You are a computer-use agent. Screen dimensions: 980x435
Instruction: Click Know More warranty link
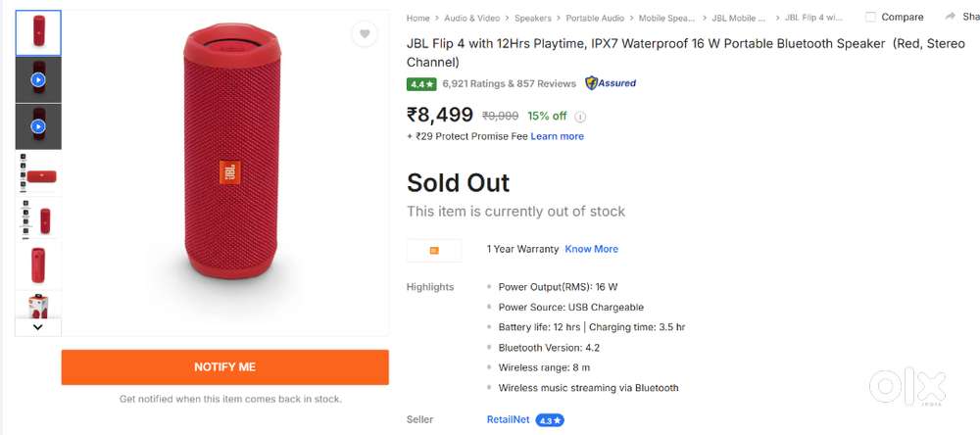(x=591, y=249)
